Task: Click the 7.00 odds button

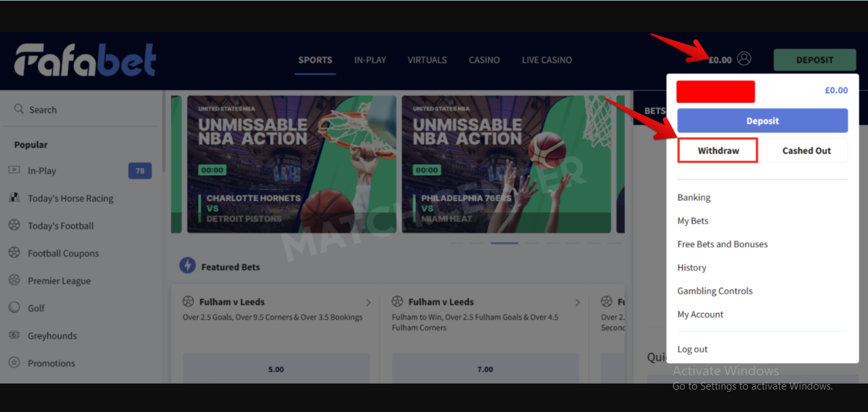Action: (x=485, y=369)
